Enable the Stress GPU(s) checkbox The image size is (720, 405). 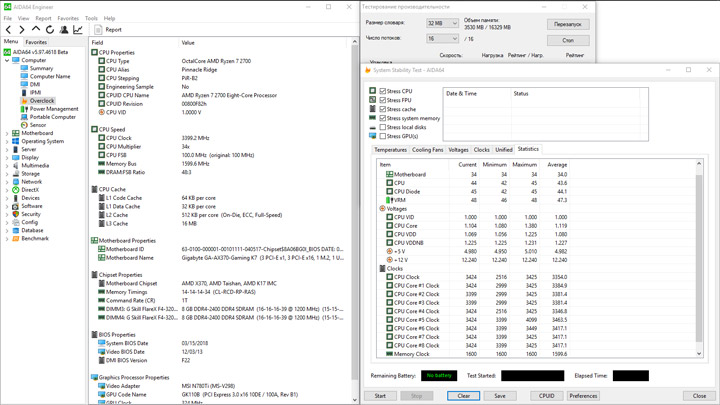(x=382, y=136)
